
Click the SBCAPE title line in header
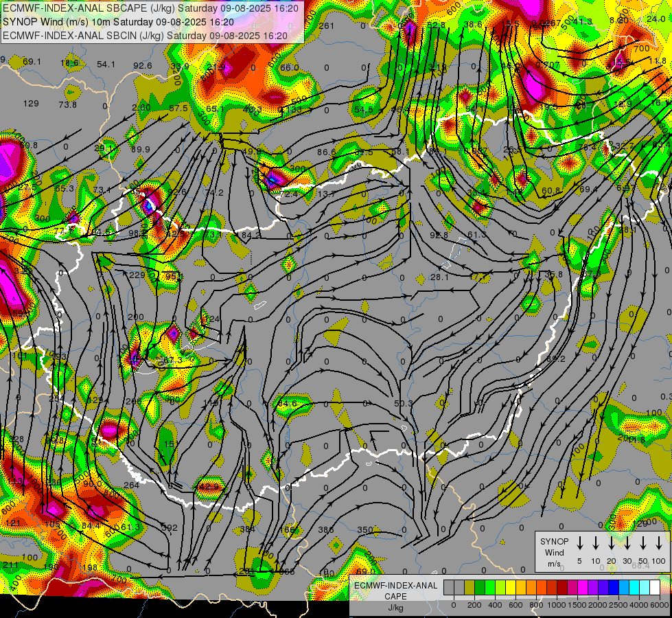[150, 8]
